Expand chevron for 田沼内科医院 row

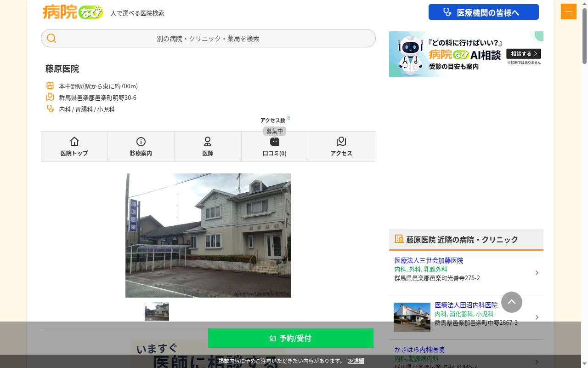pos(537,317)
